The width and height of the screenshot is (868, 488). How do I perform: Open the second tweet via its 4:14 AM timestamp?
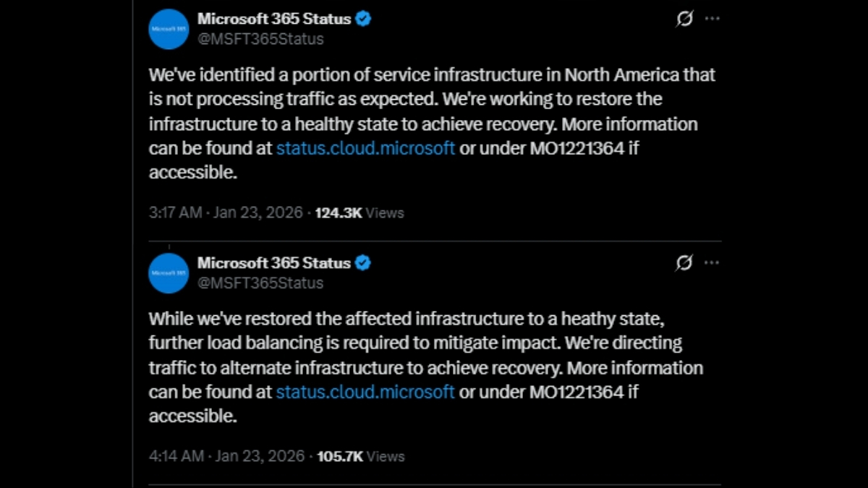coord(174,456)
